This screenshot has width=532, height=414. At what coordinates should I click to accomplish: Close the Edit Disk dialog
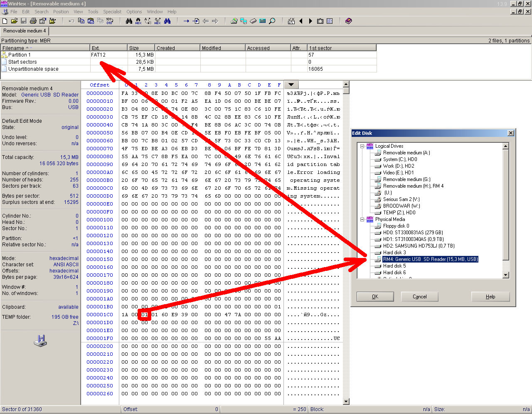tap(511, 133)
